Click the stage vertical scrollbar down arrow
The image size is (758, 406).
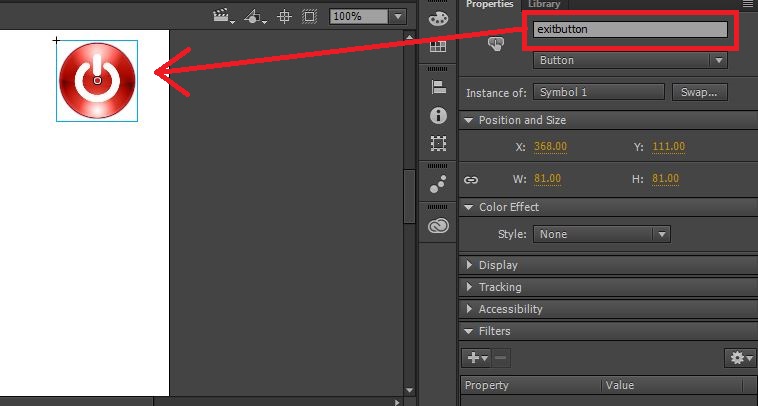tap(409, 390)
